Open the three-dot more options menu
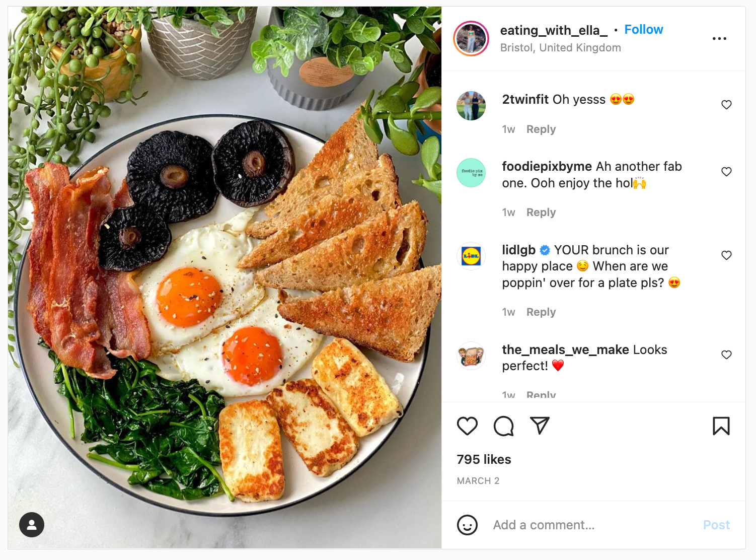 [x=719, y=39]
